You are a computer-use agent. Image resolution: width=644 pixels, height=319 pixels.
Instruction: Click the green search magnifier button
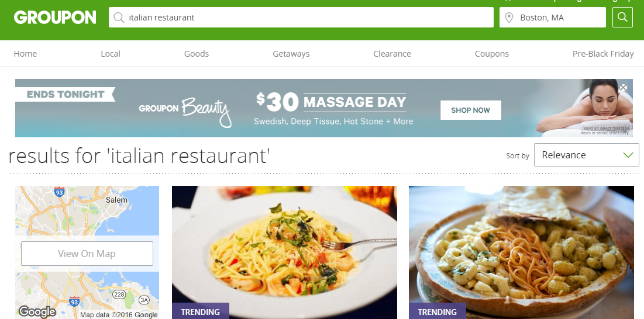coord(622,17)
